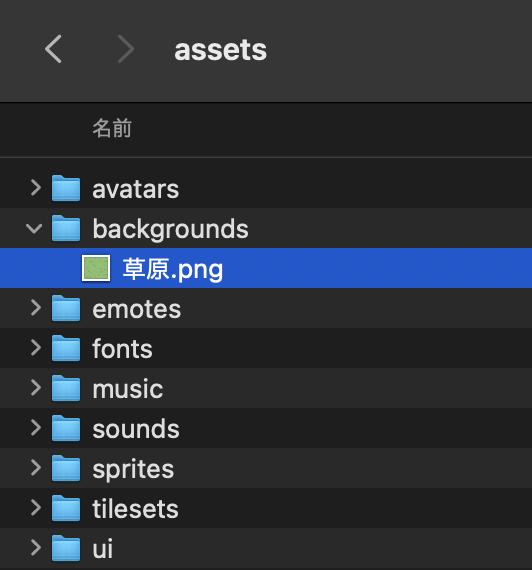Expand the sounds folder
Image resolution: width=532 pixels, height=570 pixels.
[x=36, y=428]
